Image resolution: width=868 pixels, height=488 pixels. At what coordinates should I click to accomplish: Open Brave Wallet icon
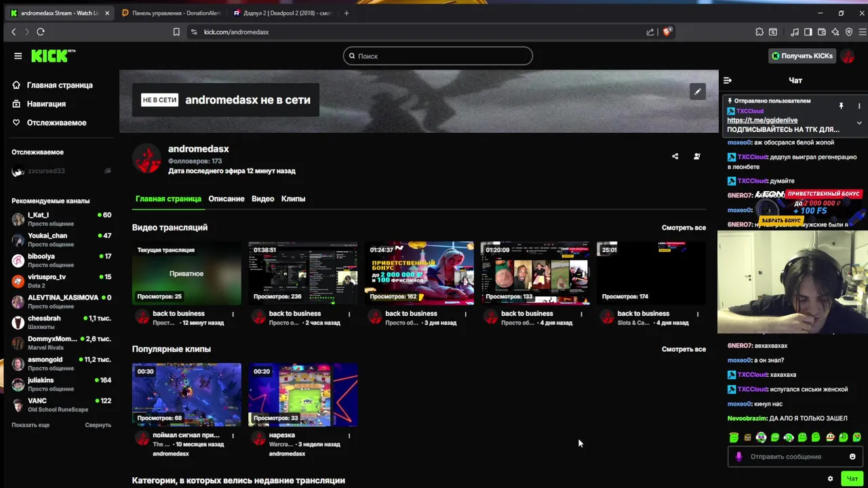pyautogui.click(x=822, y=32)
